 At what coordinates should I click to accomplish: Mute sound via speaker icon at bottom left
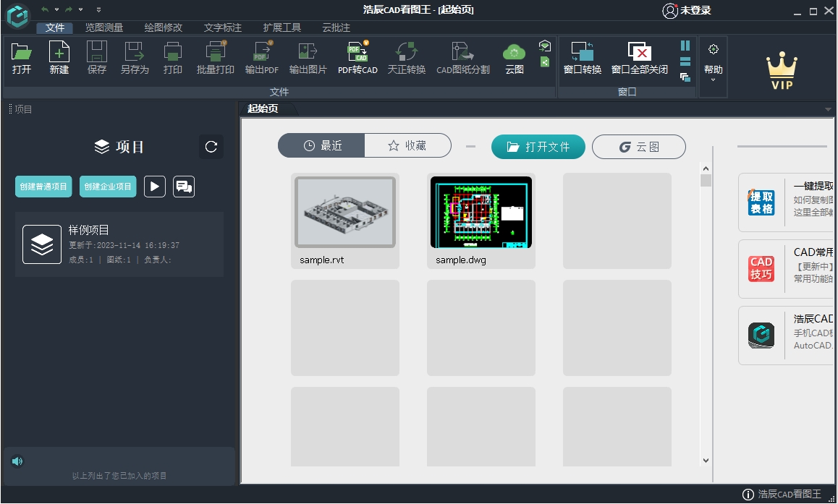[17, 461]
